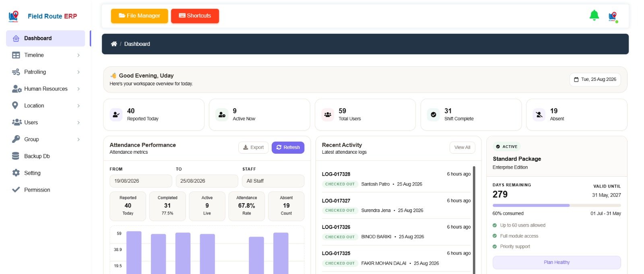Click the calendar icon beside the date
This screenshot has width=644, height=274.
click(576, 80)
